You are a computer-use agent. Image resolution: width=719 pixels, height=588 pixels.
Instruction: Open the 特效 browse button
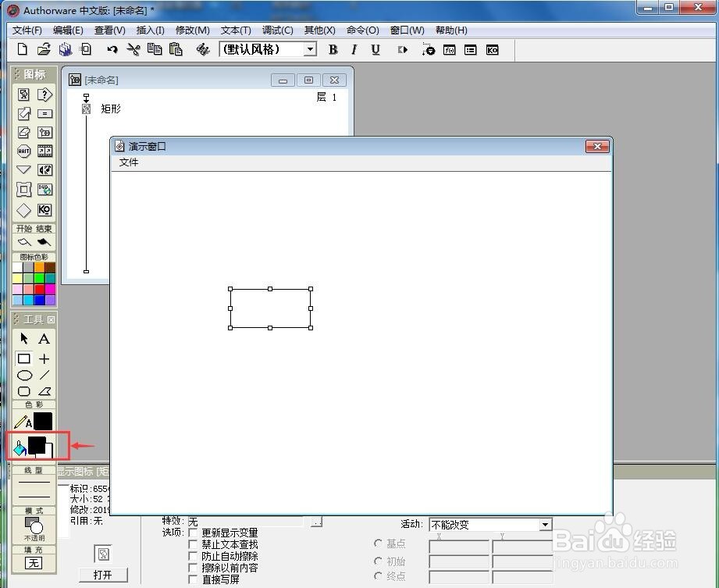[317, 522]
